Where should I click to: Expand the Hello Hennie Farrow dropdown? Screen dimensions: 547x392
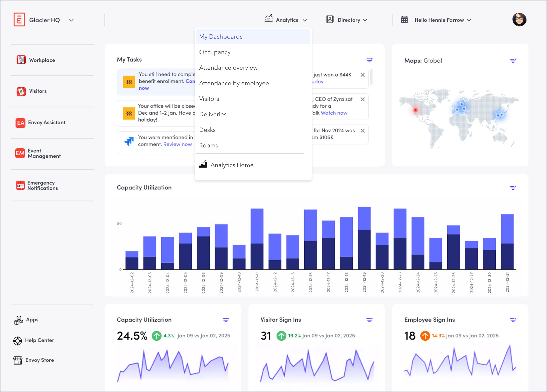click(x=469, y=20)
